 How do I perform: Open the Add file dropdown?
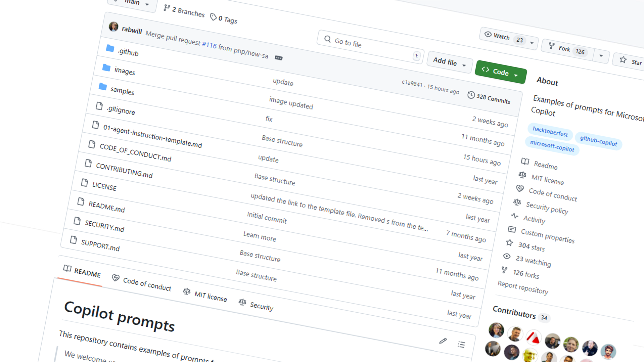[x=449, y=62]
